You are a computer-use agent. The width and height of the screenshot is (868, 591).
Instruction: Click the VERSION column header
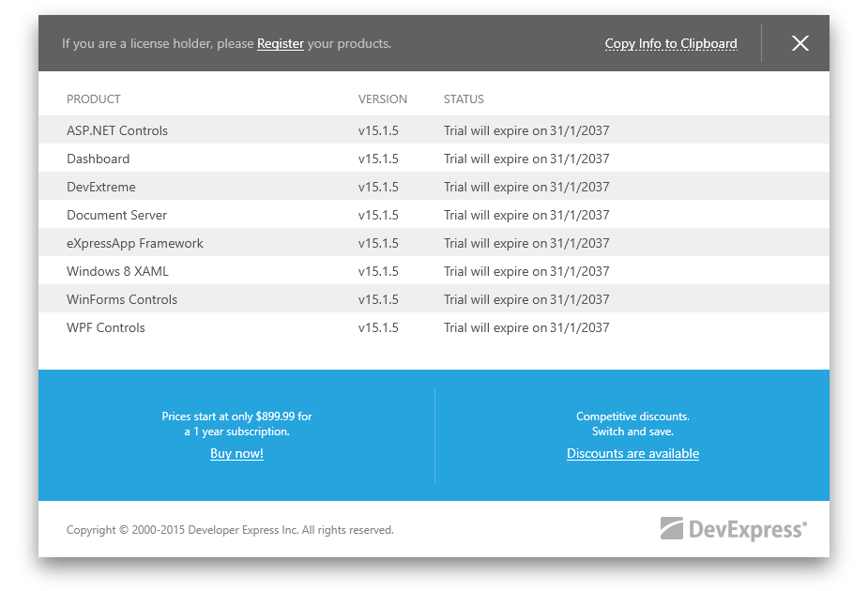[383, 99]
